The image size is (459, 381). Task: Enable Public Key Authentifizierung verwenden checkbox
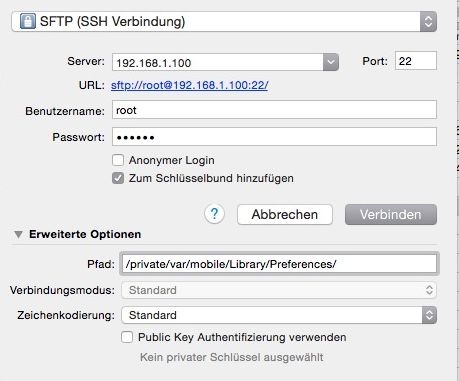127,337
